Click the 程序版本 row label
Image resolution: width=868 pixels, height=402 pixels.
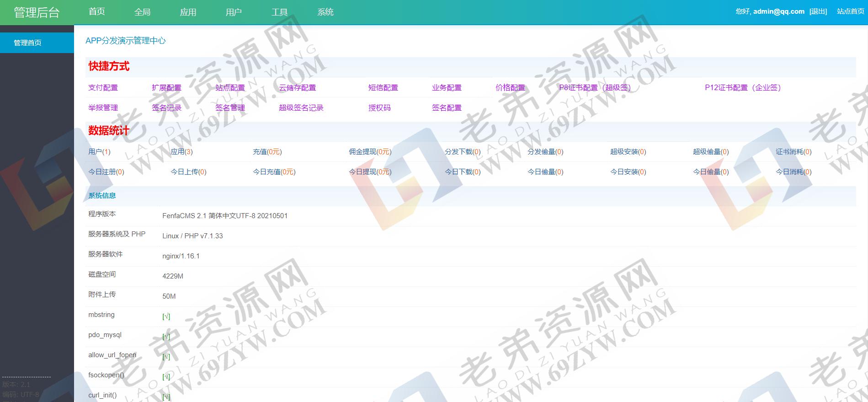tap(102, 214)
